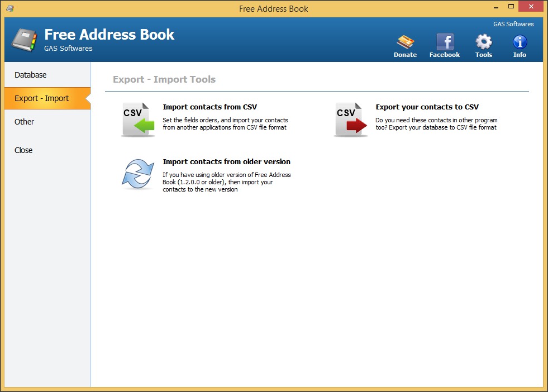Image resolution: width=548 pixels, height=392 pixels.
Task: Click 'Import contacts from older version' heading
Action: point(226,161)
